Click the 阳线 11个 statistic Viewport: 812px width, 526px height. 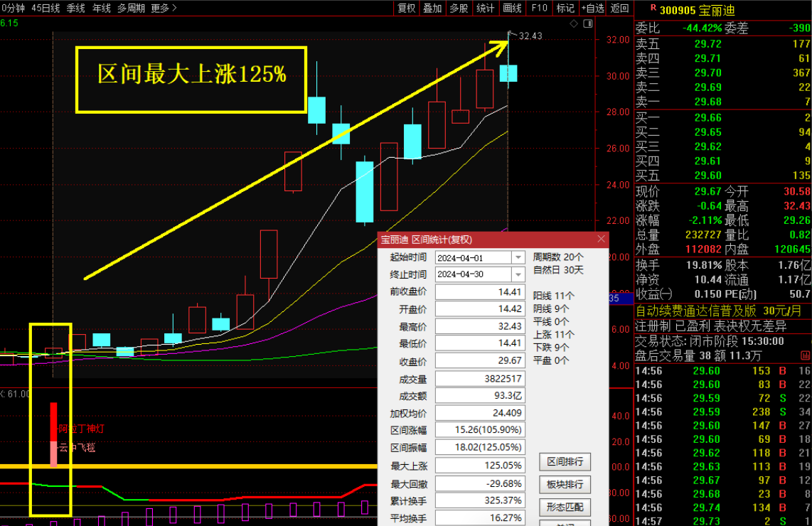(554, 296)
